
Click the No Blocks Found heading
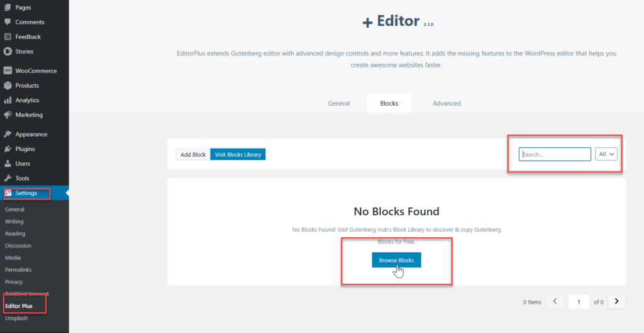click(396, 212)
